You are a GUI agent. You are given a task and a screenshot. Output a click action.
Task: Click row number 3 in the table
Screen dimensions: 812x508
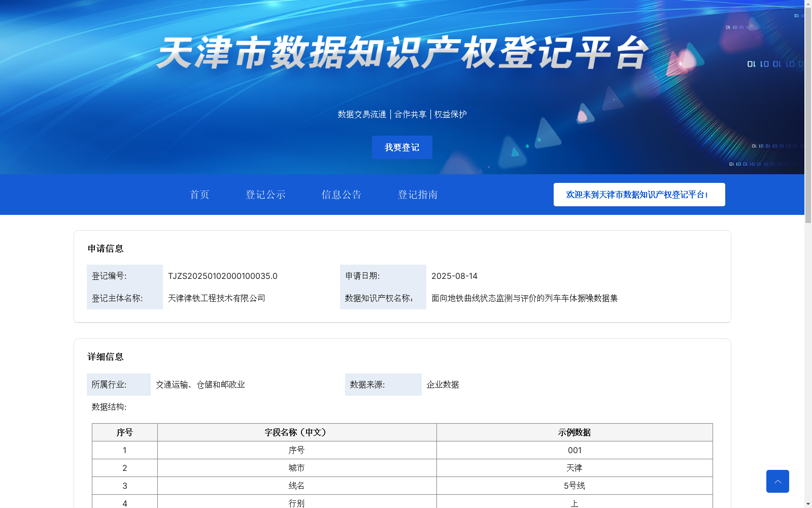tap(125, 486)
